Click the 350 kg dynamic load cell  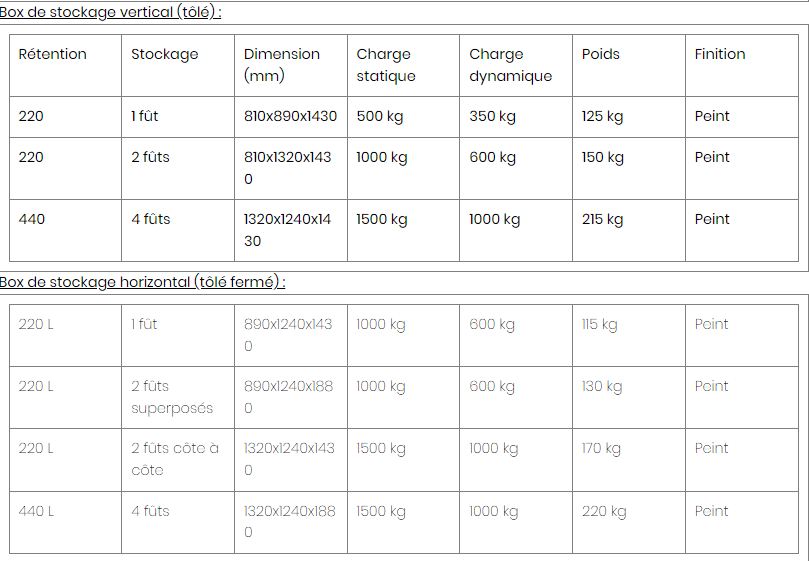point(493,116)
